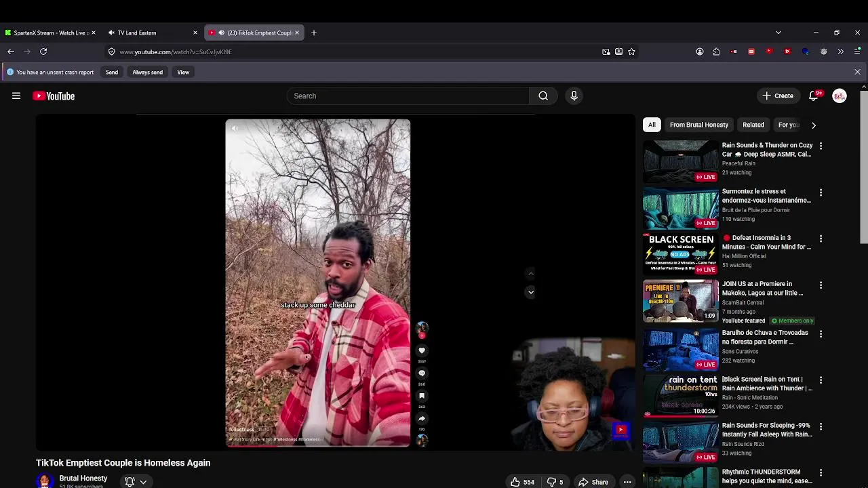View site information shield icon
This screenshot has width=868, height=488.
(x=112, y=52)
